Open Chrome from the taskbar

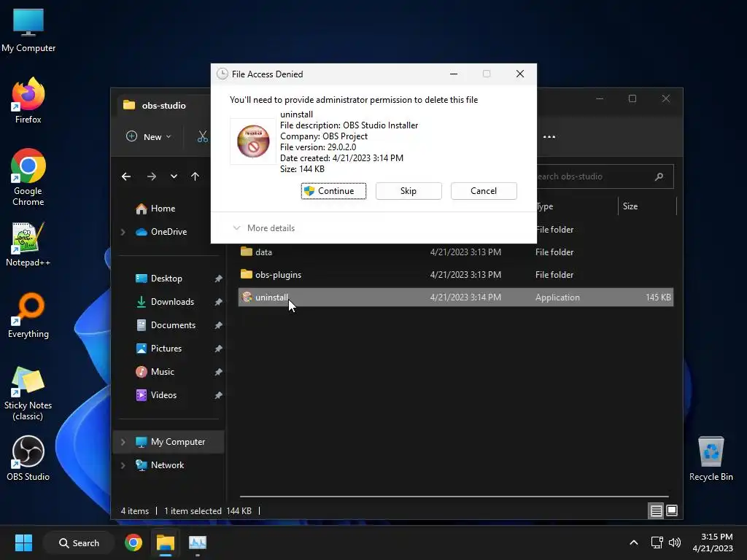(x=133, y=542)
